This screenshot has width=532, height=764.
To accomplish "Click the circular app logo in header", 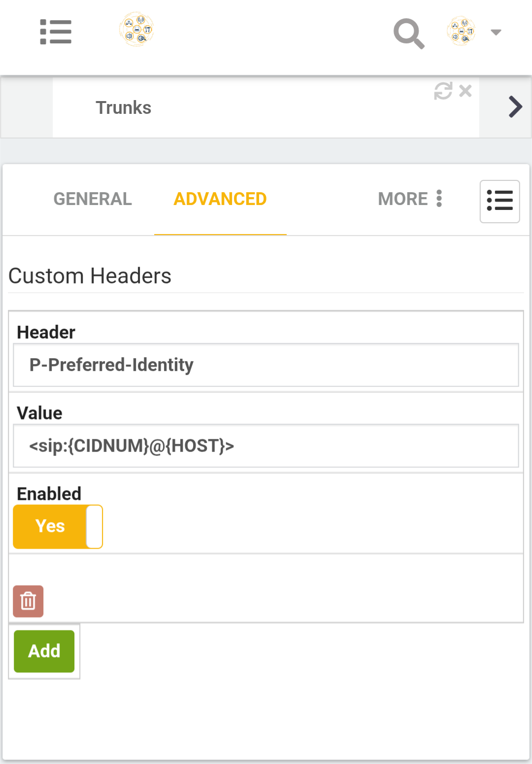I will [x=136, y=30].
